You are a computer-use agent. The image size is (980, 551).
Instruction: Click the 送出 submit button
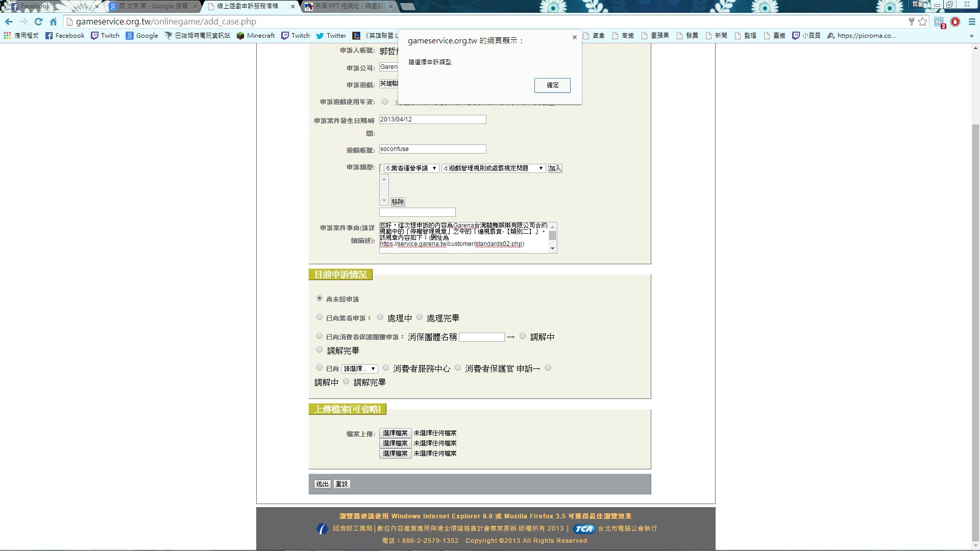pyautogui.click(x=322, y=484)
